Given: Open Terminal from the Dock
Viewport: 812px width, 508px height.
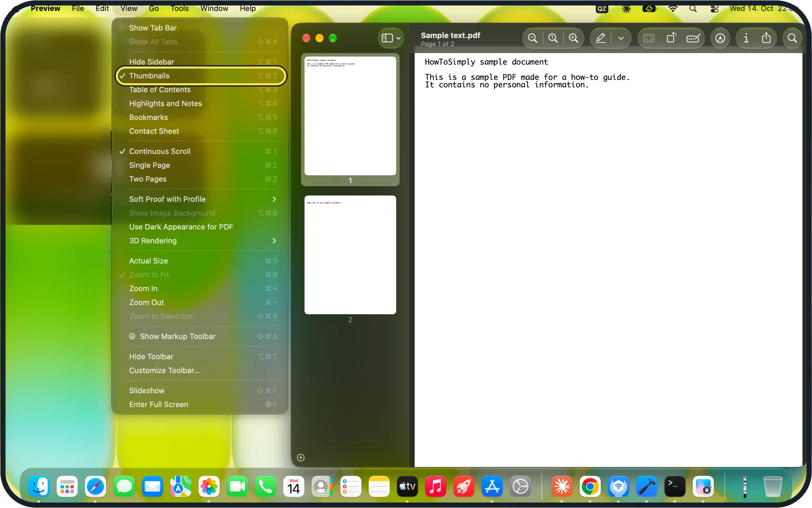Looking at the screenshot, I should coord(674,486).
